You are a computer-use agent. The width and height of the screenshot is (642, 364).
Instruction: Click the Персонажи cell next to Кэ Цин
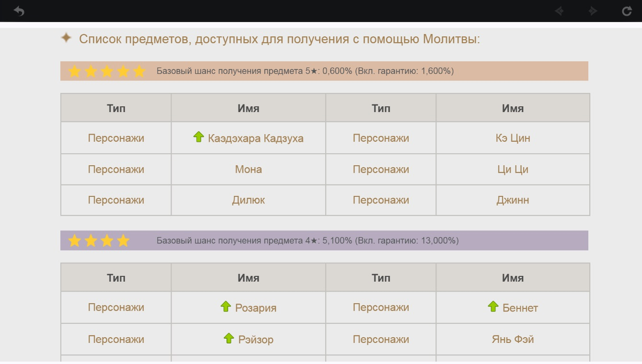(381, 138)
